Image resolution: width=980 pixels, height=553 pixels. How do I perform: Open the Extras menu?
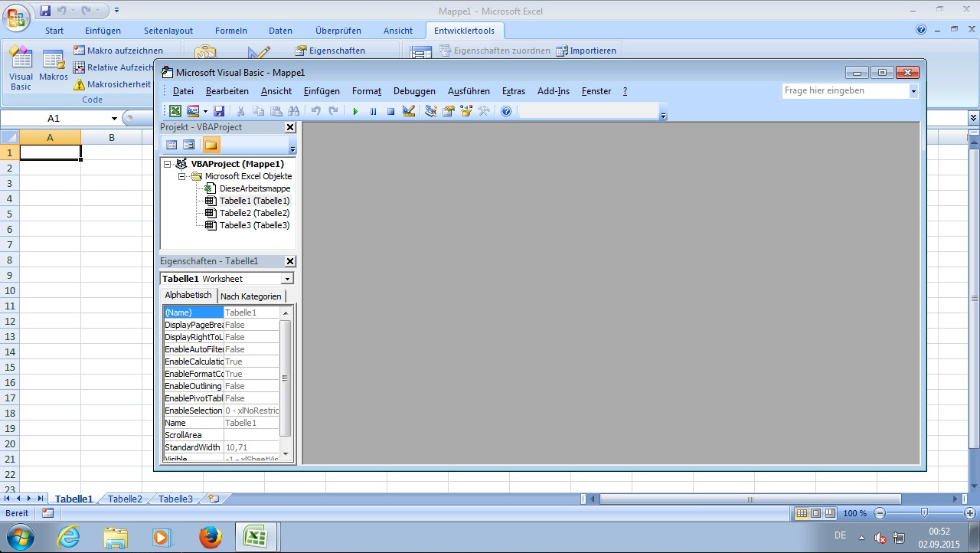(x=514, y=91)
